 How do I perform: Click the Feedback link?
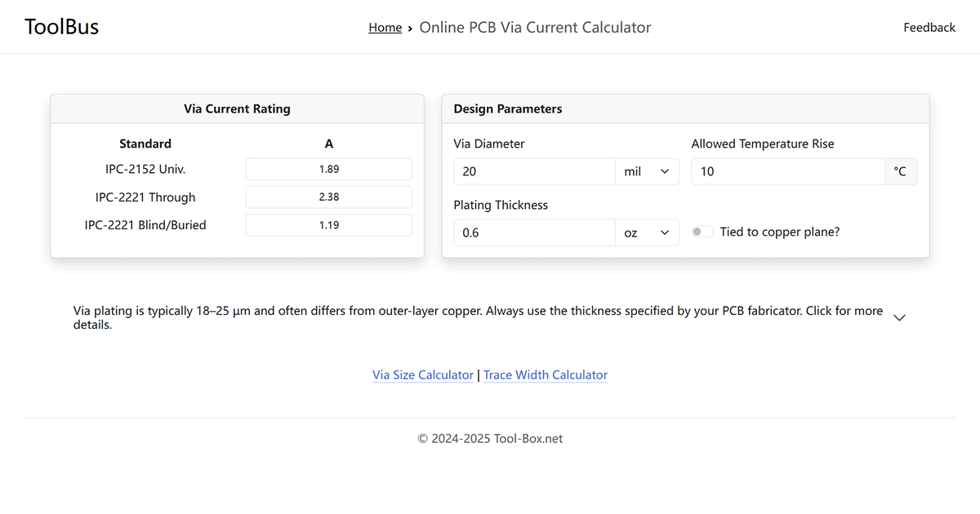pyautogui.click(x=929, y=27)
